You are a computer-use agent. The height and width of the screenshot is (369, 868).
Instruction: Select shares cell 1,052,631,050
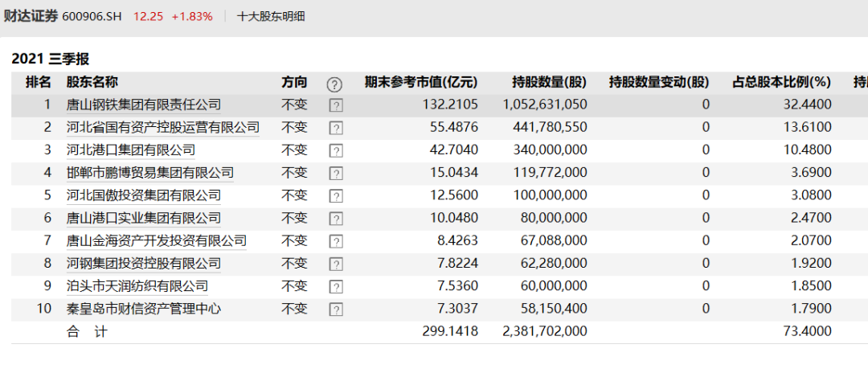click(545, 105)
